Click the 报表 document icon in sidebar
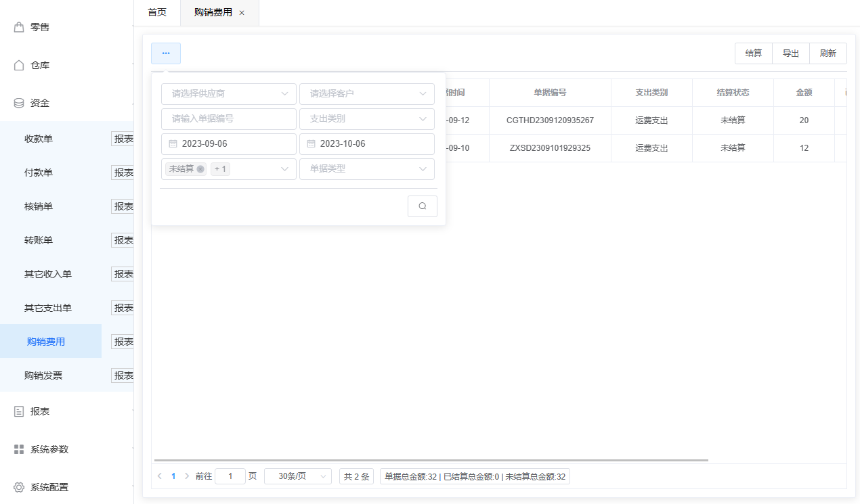The height and width of the screenshot is (504, 860). coord(19,411)
